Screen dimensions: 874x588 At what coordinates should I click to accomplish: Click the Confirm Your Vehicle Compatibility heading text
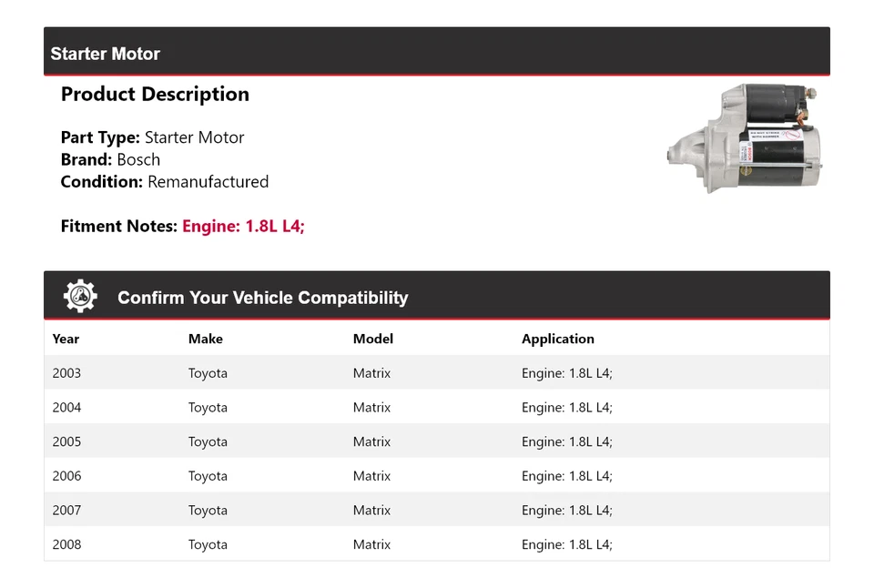click(x=262, y=298)
